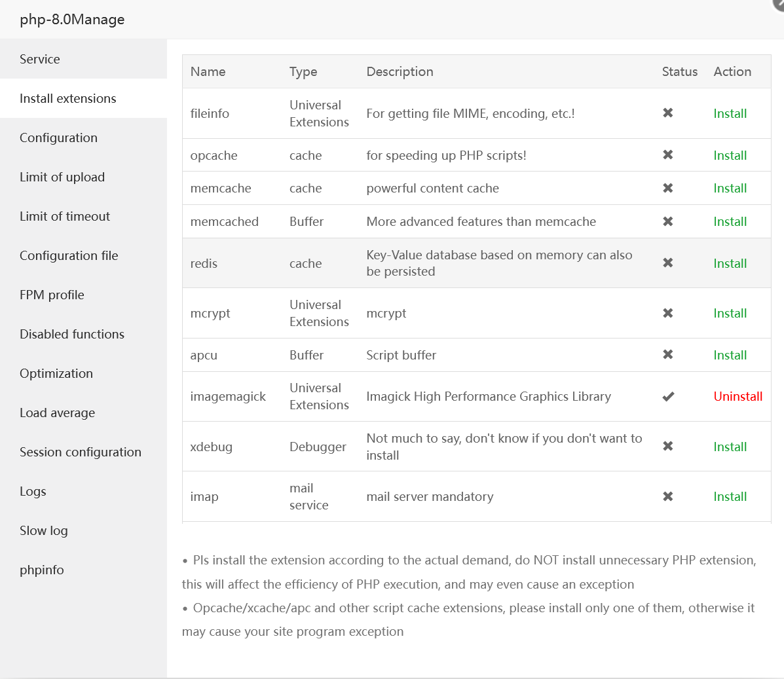Open the phpinfo page
Image resolution: width=784 pixels, height=679 pixels.
click(x=42, y=570)
